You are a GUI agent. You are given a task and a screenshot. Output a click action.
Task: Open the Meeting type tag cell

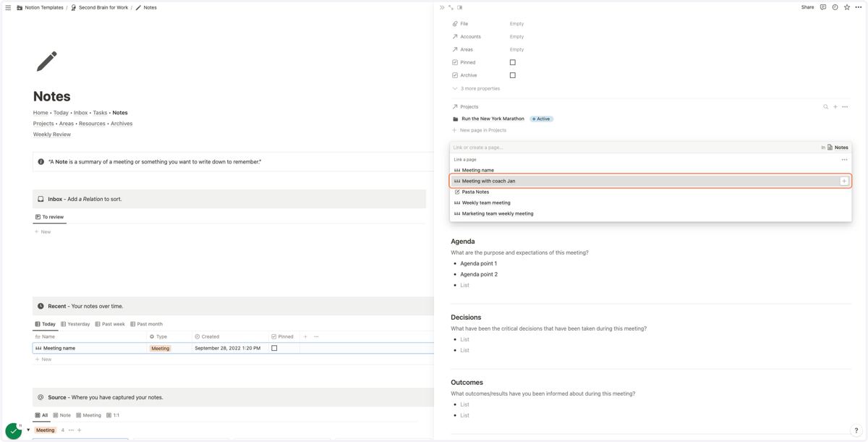tap(161, 349)
